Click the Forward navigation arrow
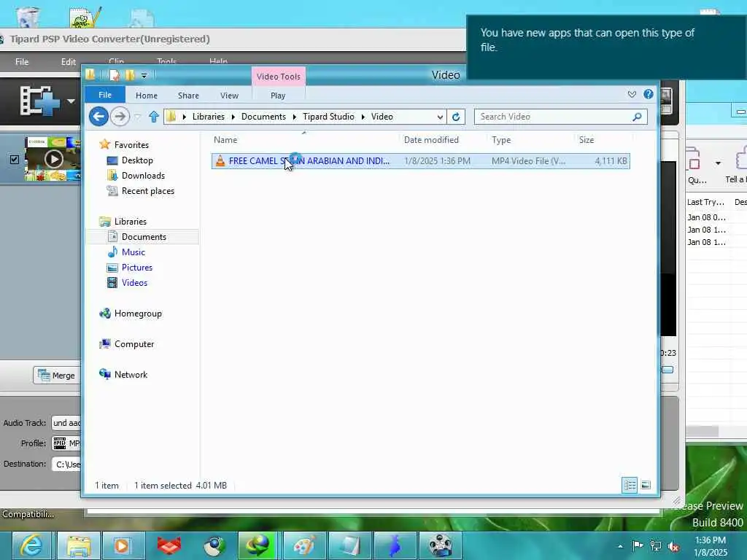Screen dimensions: 747x560 [120, 117]
